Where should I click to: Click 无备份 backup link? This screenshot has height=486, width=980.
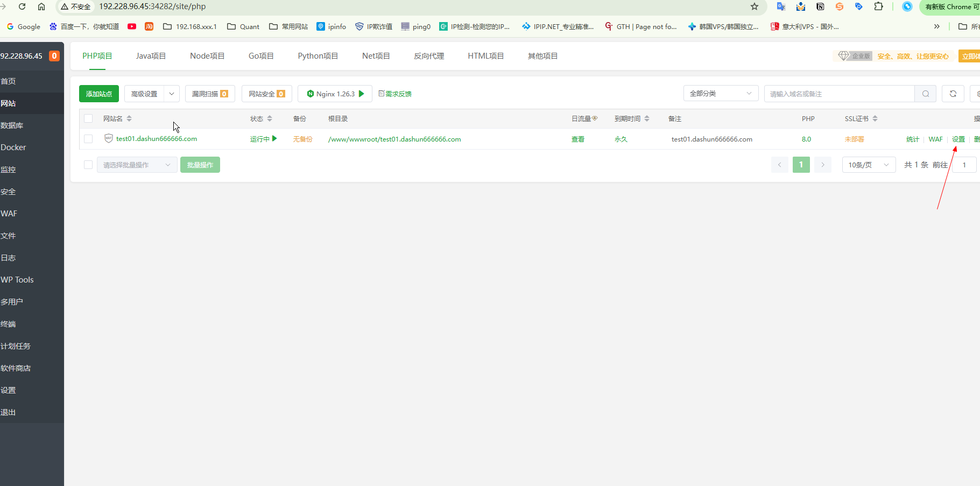(x=302, y=139)
